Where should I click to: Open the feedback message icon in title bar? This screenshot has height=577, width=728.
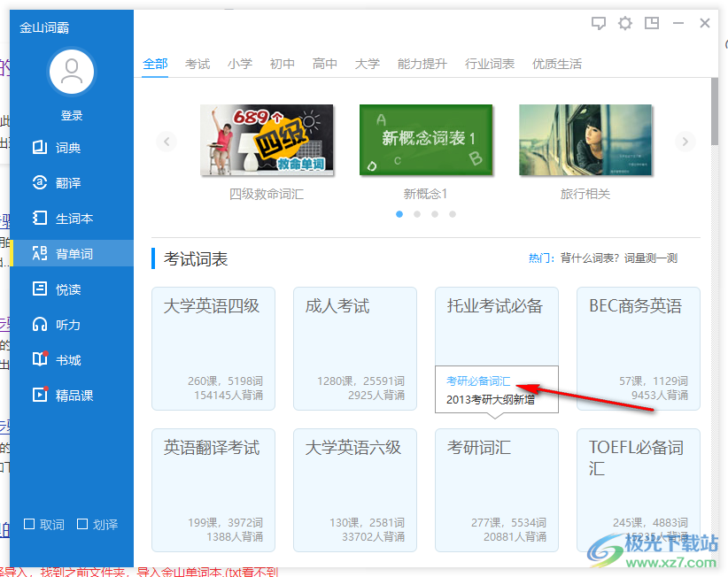[599, 23]
